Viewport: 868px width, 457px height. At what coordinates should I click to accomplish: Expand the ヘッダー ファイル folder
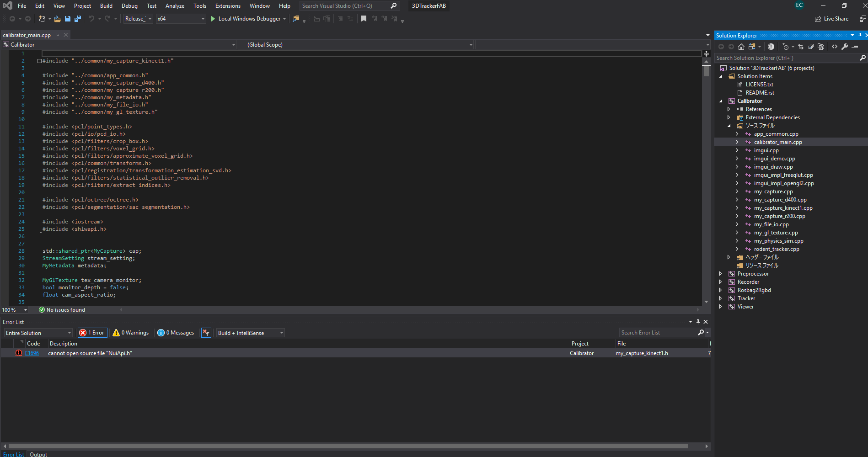point(729,257)
